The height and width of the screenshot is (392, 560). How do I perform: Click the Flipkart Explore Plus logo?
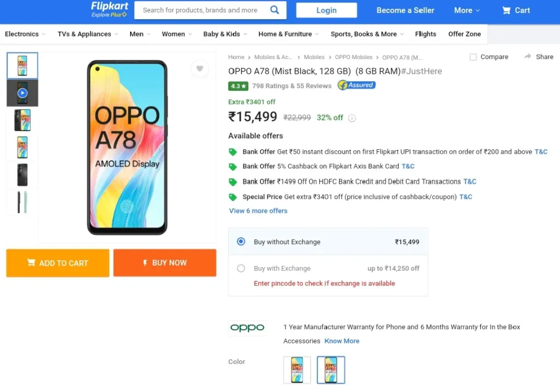coord(109,10)
